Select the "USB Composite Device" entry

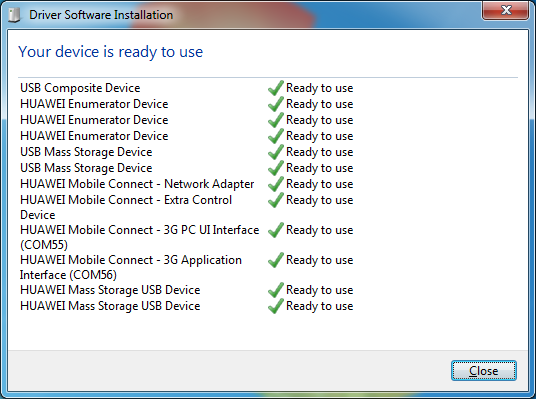80,88
